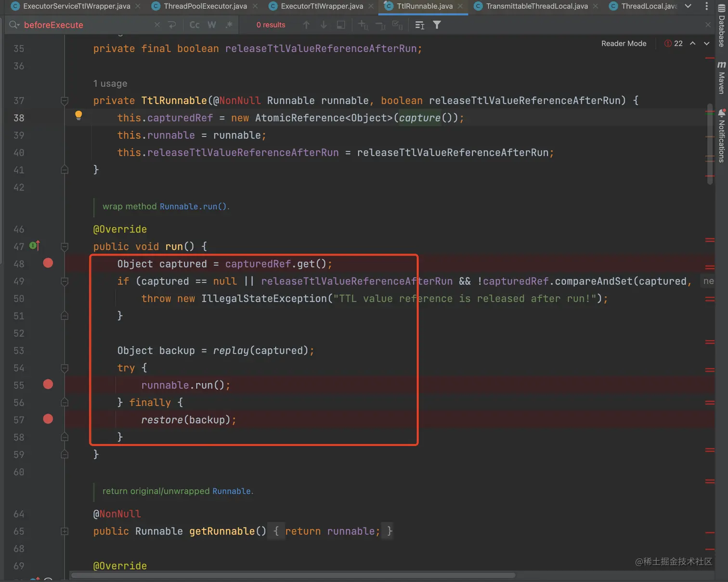This screenshot has width=728, height=582.
Task: Click the yellow intention lightbulb on line 38
Action: pos(78,115)
